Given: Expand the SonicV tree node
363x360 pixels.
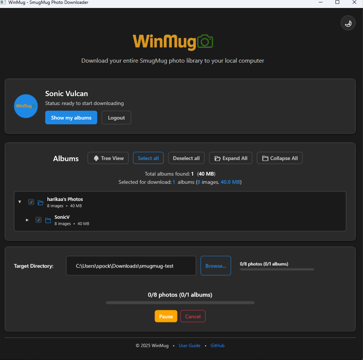Looking at the screenshot, I should pos(27,220).
